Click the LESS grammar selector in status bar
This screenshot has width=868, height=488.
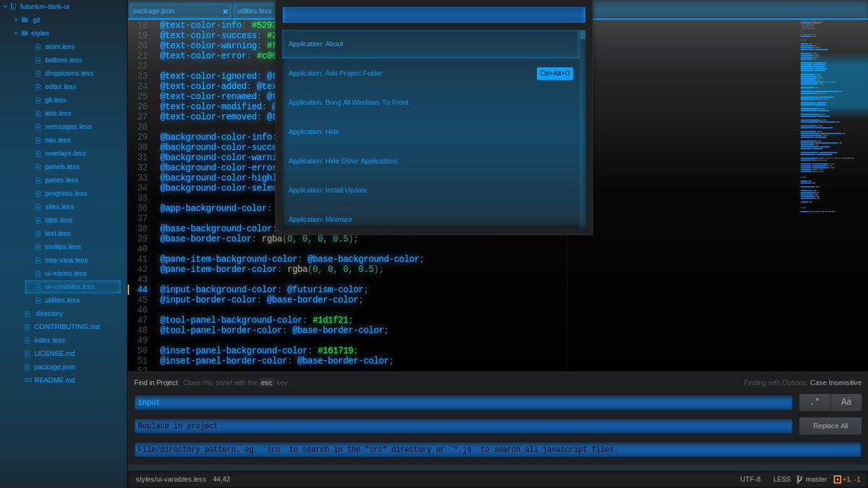point(781,479)
